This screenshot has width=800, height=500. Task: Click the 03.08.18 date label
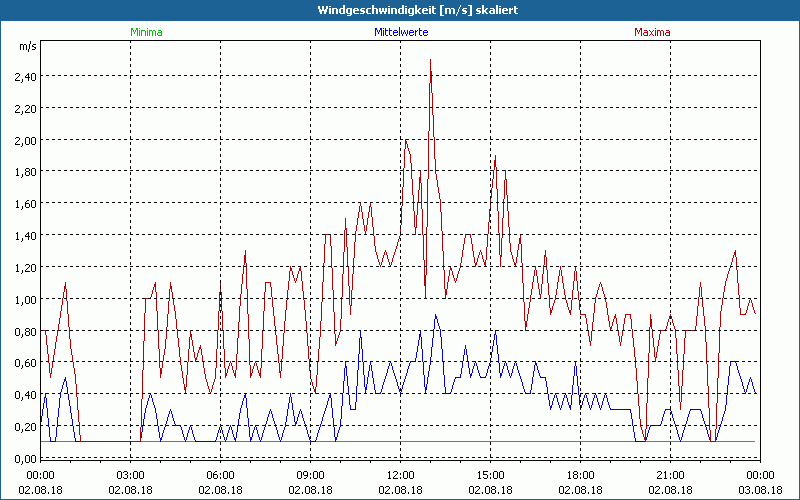click(x=760, y=490)
